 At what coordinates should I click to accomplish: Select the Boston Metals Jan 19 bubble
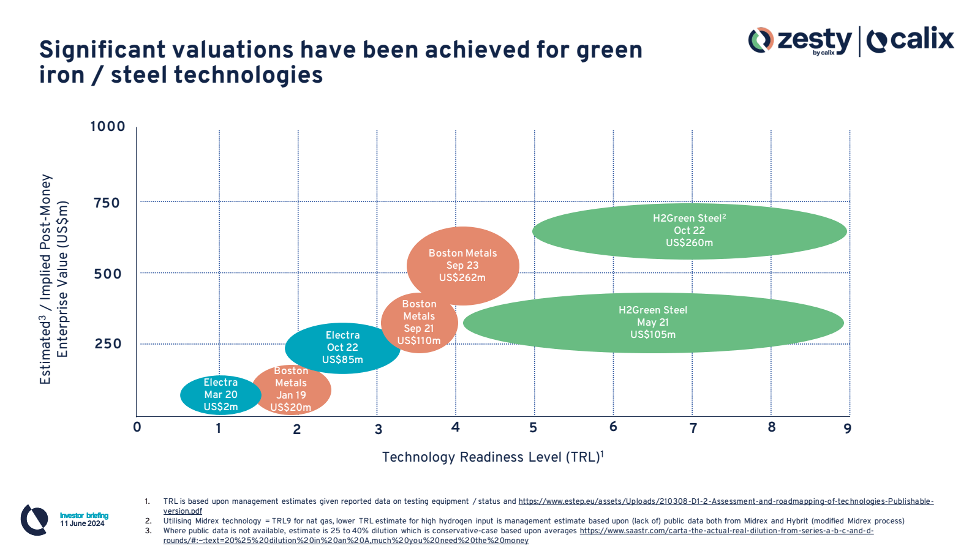pos(292,389)
